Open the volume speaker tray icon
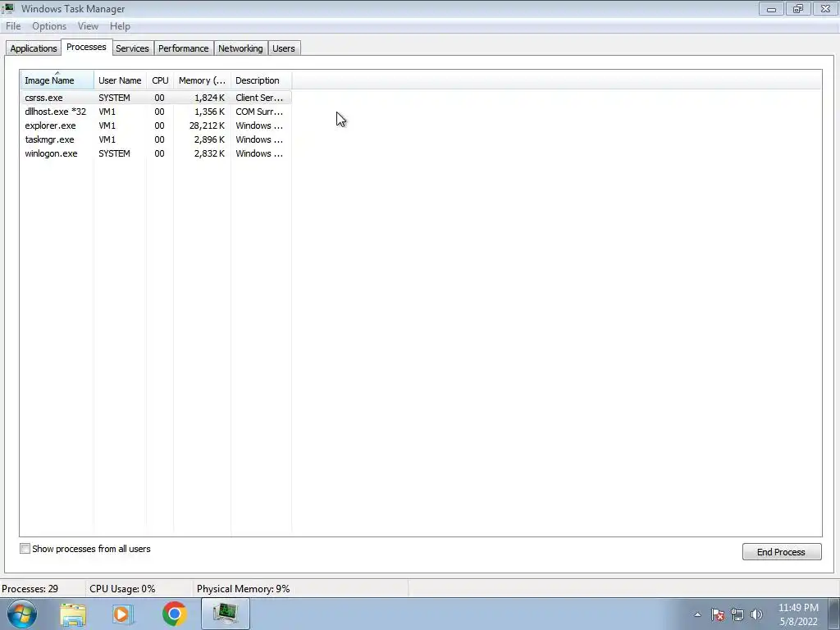 point(756,614)
